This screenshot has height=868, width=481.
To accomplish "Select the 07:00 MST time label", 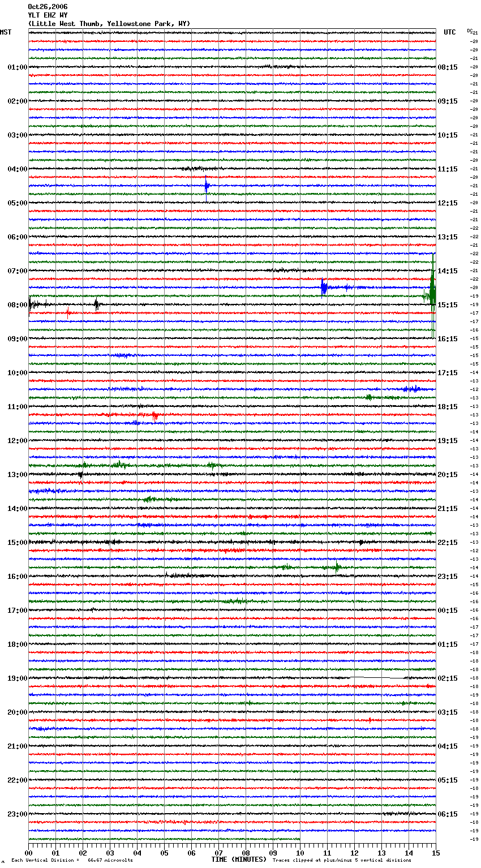I will pos(18,271).
